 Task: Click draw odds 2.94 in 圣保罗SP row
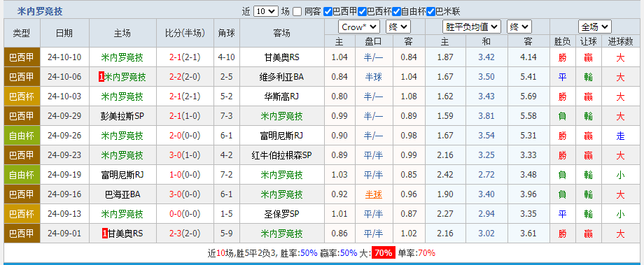coord(486,214)
